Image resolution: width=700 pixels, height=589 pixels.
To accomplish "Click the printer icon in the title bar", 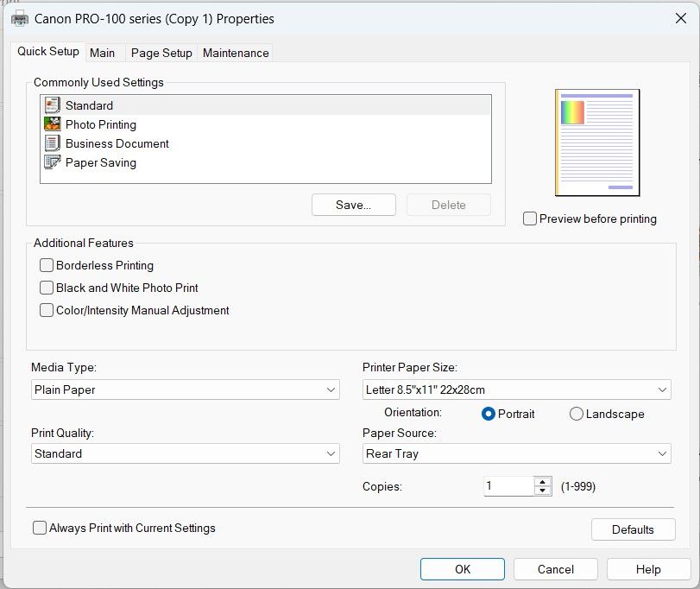I will tap(19, 18).
